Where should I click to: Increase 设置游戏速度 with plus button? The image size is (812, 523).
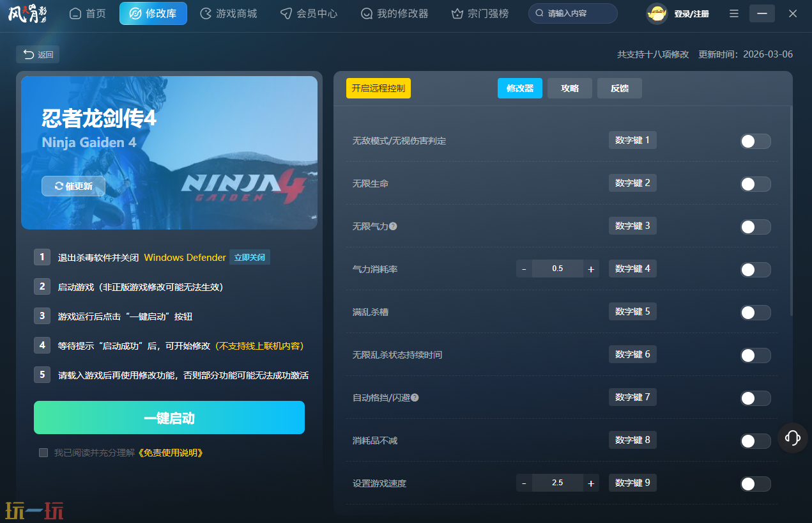tap(591, 483)
